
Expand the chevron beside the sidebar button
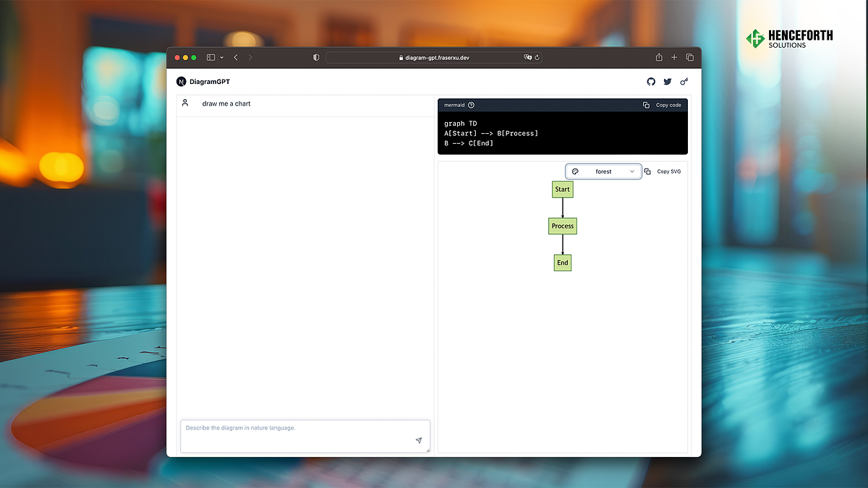(x=221, y=57)
